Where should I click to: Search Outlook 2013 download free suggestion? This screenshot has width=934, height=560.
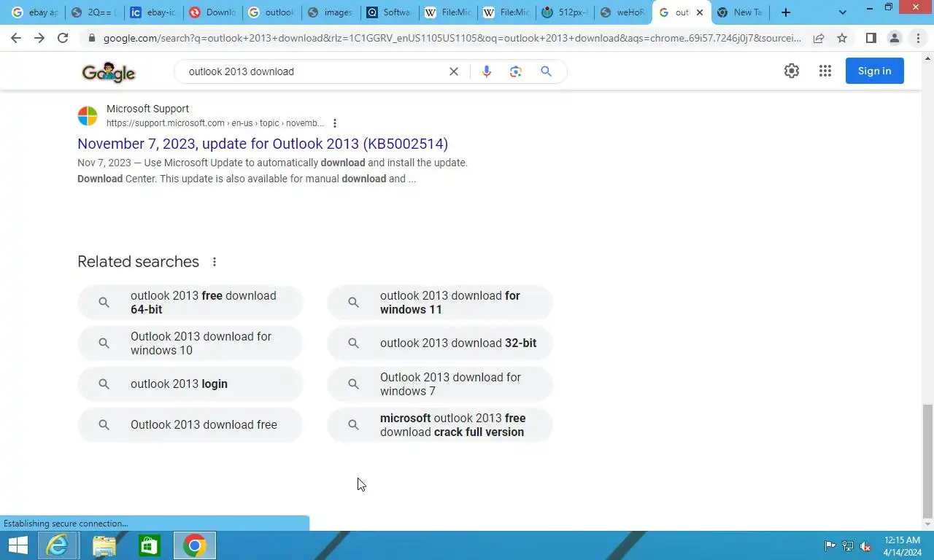(x=190, y=425)
